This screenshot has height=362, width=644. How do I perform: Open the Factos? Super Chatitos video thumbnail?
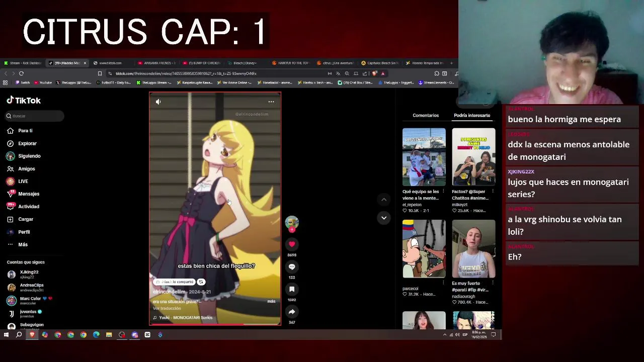tap(473, 157)
